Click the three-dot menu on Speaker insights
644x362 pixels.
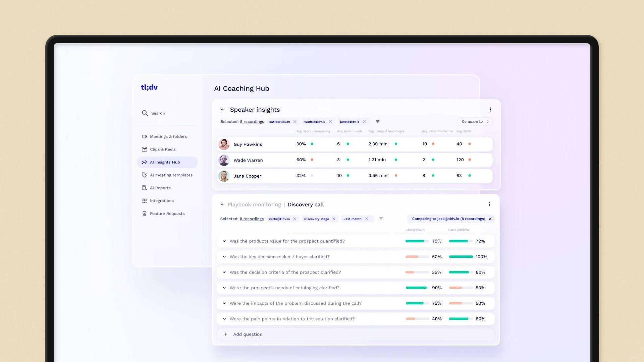(490, 110)
